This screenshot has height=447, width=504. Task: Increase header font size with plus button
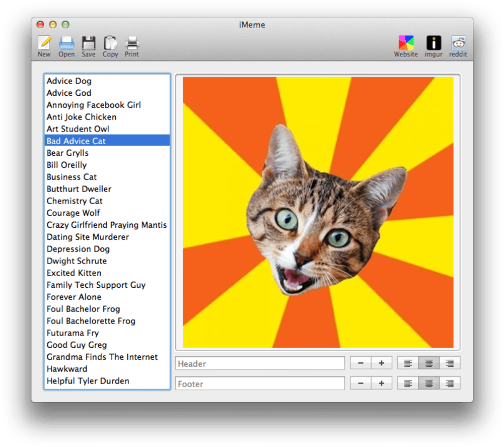point(382,363)
